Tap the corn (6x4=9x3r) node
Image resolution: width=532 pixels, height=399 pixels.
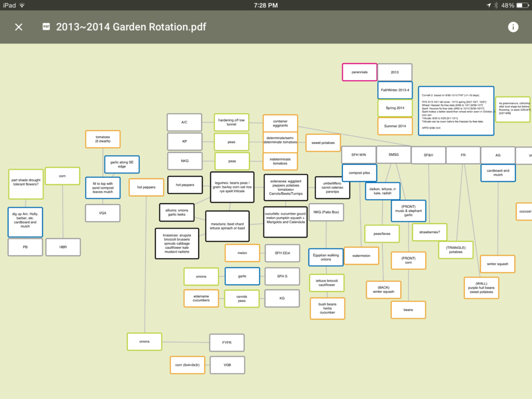[x=187, y=365]
